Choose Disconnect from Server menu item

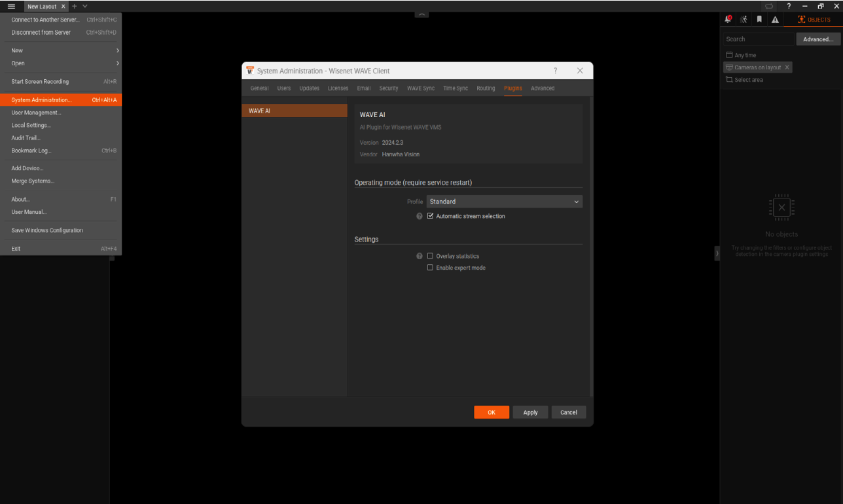pos(61,32)
